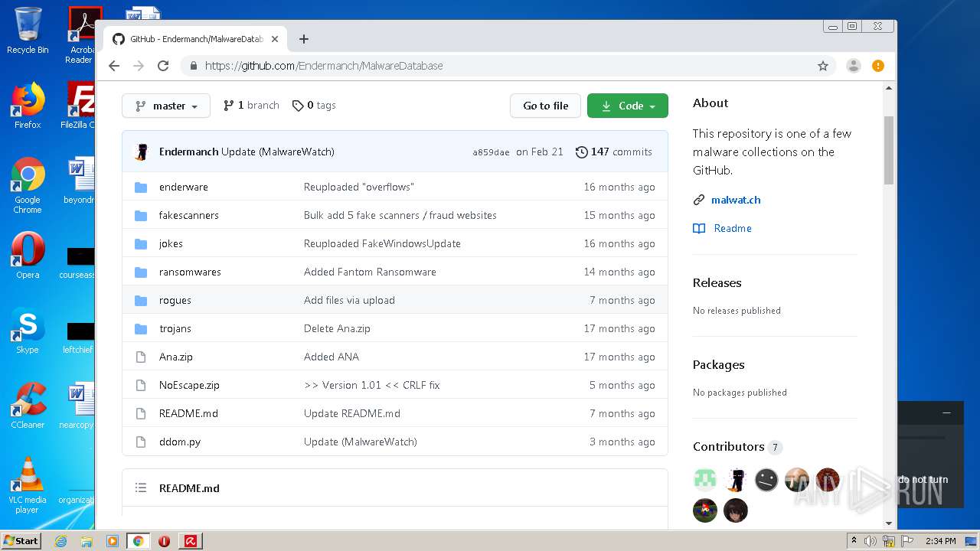Click the Go to file button
980x551 pixels.
click(546, 106)
